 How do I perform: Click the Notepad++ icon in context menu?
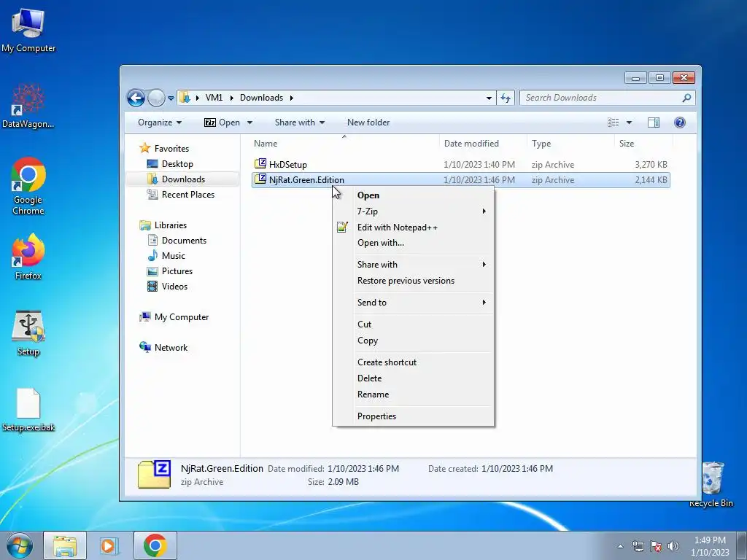[342, 227]
